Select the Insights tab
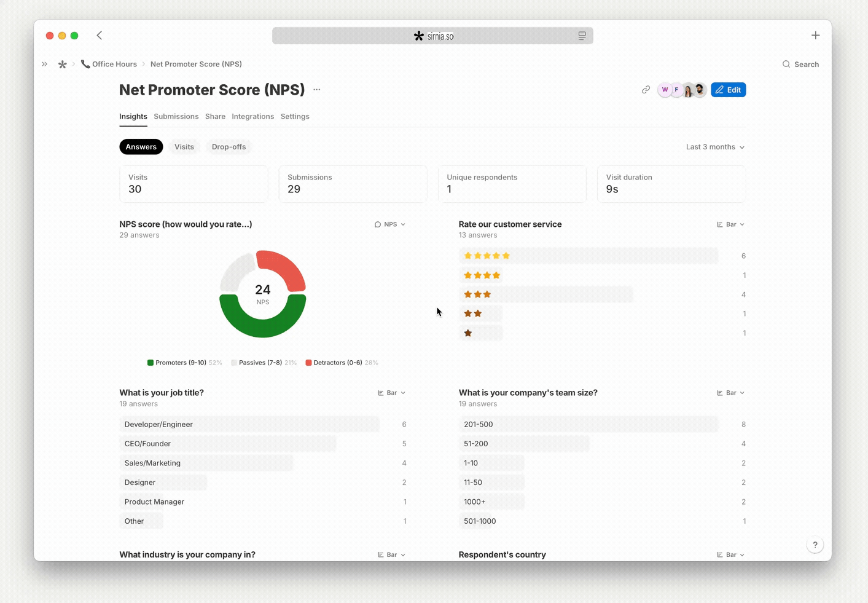 point(133,116)
